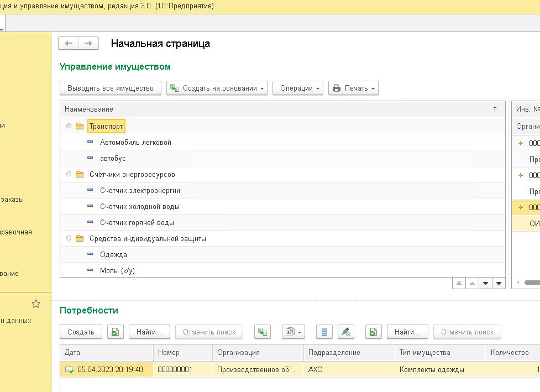The width and height of the screenshot is (540, 392).
Task: Open the Создать на основании dropdown
Action: tap(217, 88)
